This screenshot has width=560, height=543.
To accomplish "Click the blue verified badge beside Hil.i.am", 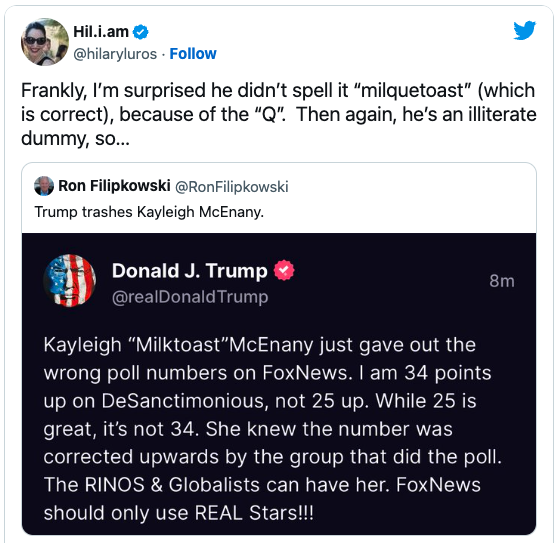I will click(140, 32).
